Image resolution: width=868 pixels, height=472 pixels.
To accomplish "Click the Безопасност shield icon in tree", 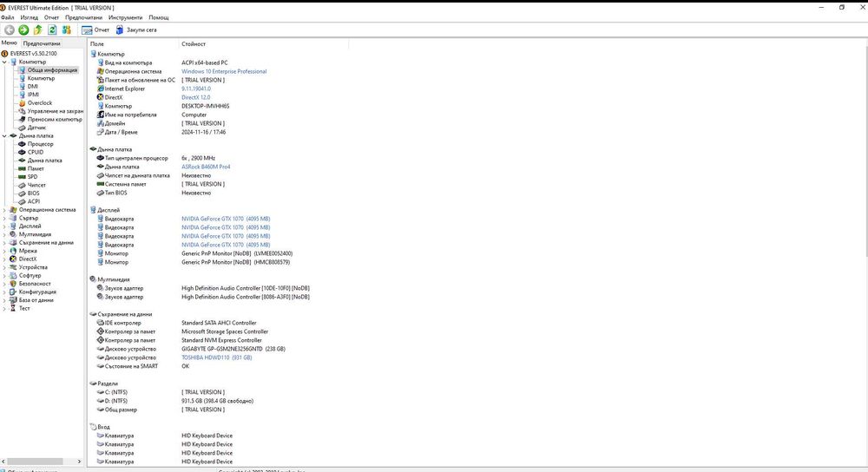I will click(13, 284).
